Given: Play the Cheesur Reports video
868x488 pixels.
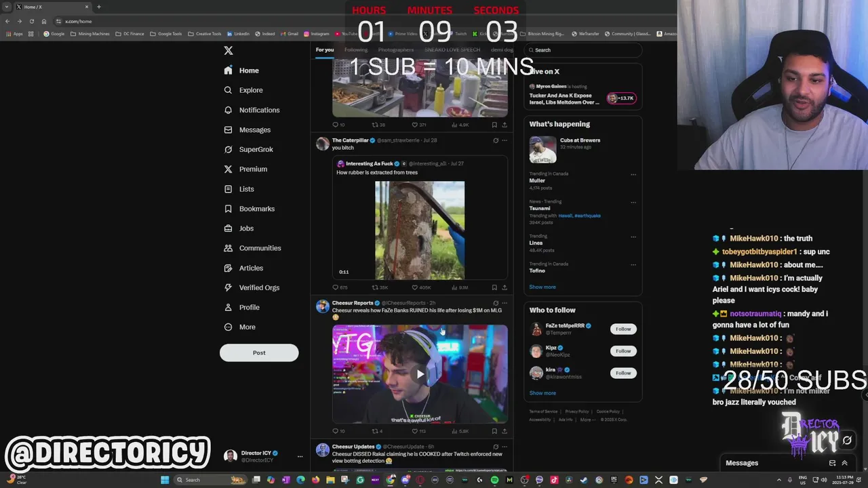Looking at the screenshot, I should tap(420, 374).
